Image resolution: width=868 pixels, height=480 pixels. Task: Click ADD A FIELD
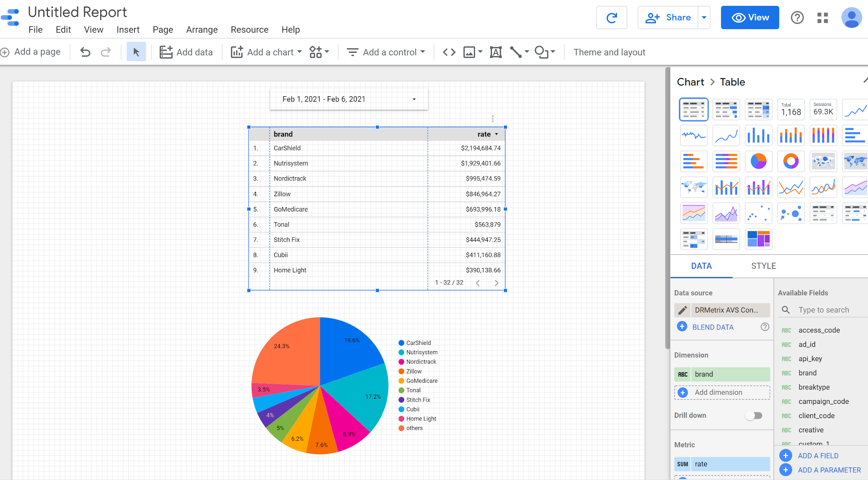818,456
